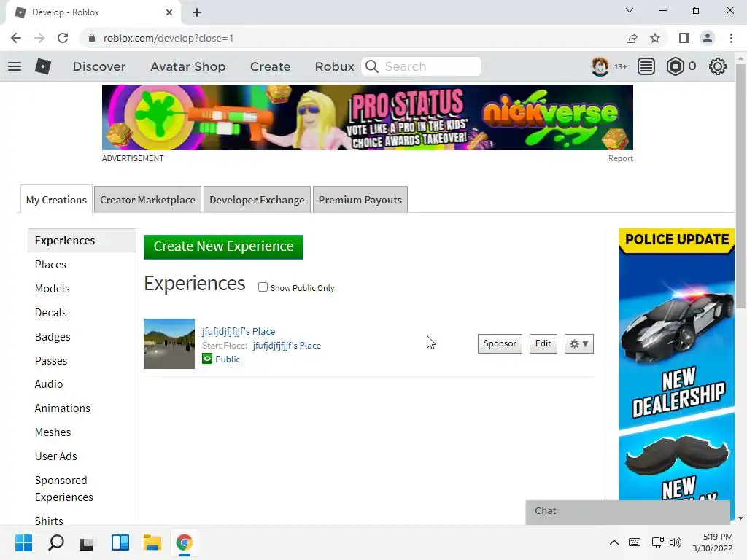Switch to My Creations tab
Screen dimensions: 747x560
tap(56, 200)
